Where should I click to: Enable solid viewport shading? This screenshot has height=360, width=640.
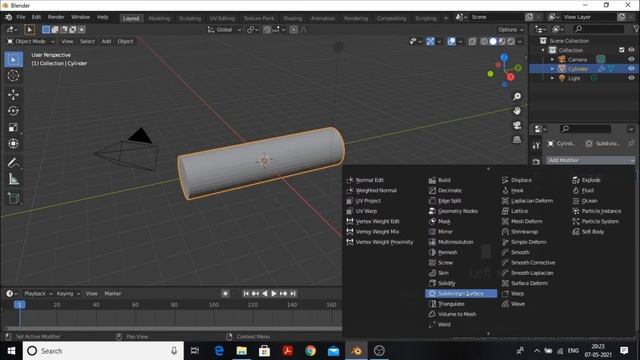pos(493,42)
